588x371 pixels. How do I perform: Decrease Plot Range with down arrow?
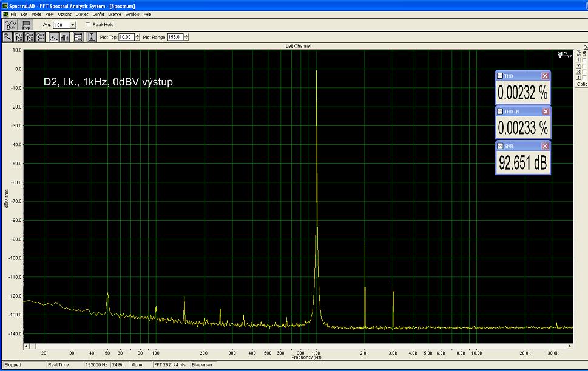(x=186, y=39)
